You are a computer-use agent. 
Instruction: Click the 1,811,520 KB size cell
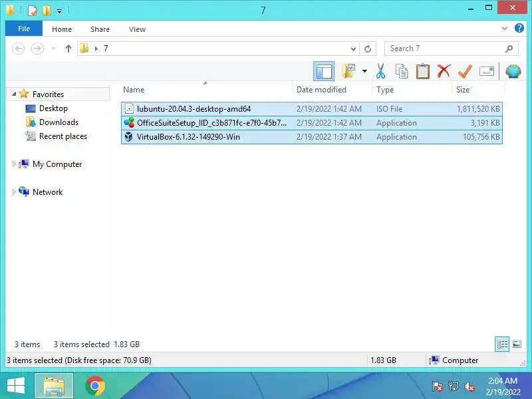[x=478, y=109]
